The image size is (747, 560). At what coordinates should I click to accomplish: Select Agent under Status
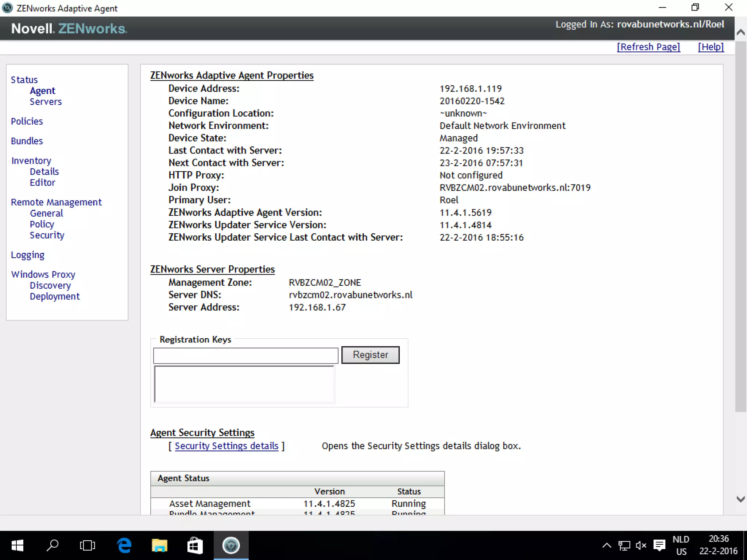click(x=42, y=91)
